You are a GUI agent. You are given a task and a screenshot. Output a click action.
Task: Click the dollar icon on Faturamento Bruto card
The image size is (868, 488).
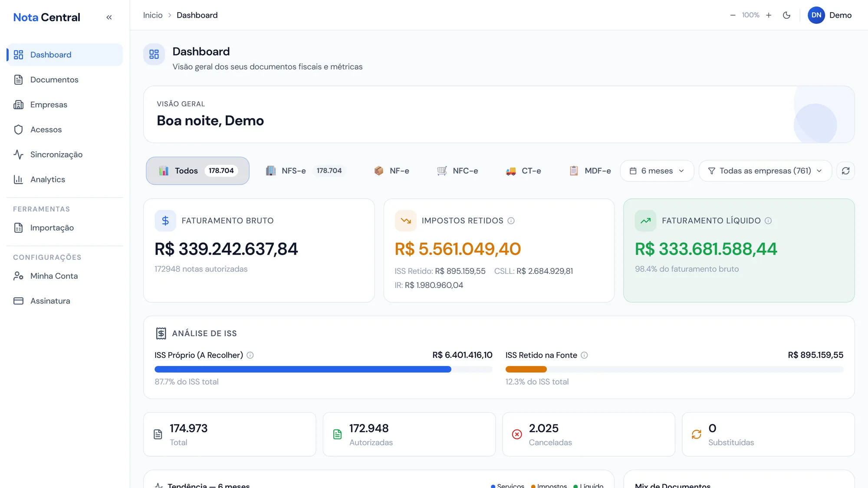coord(165,221)
